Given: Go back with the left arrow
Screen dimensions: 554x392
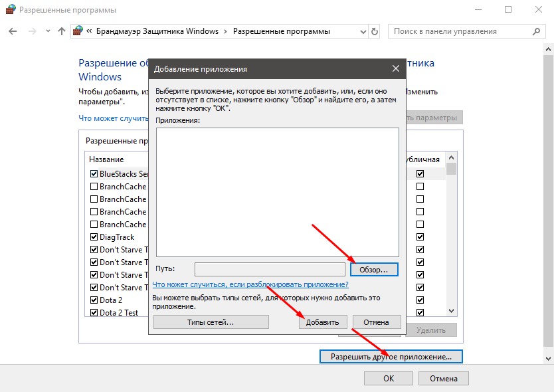Looking at the screenshot, I should (13, 31).
